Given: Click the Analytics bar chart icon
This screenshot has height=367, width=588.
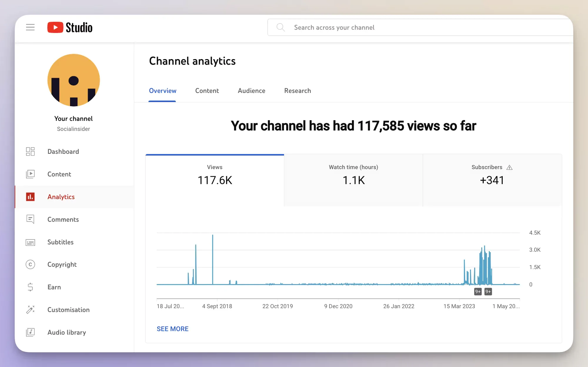Looking at the screenshot, I should click(x=30, y=197).
